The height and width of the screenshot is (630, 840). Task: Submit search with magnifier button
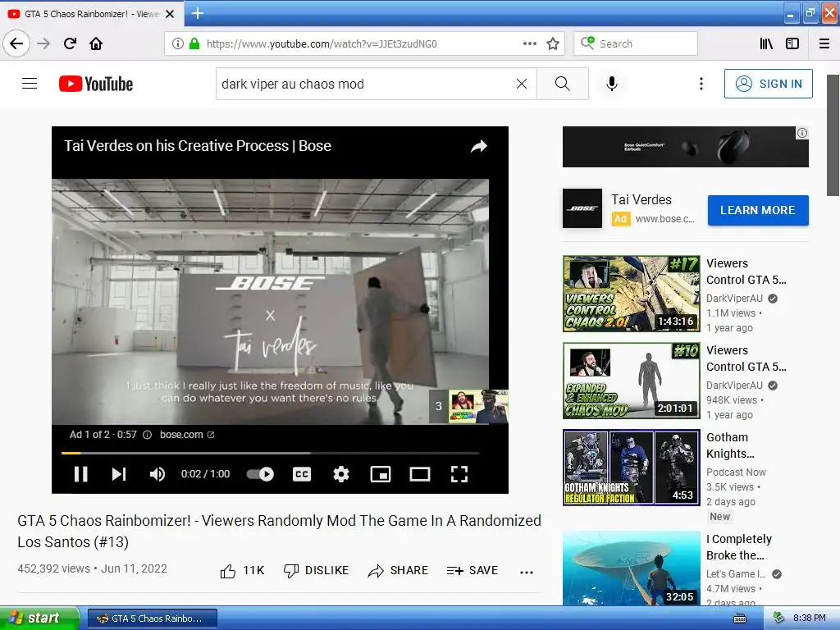tap(563, 84)
